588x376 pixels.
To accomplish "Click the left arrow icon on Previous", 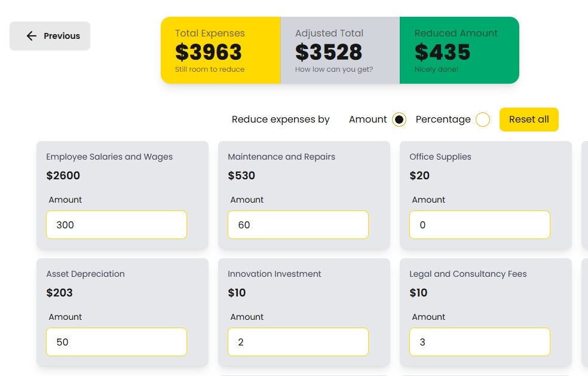I will (x=32, y=36).
